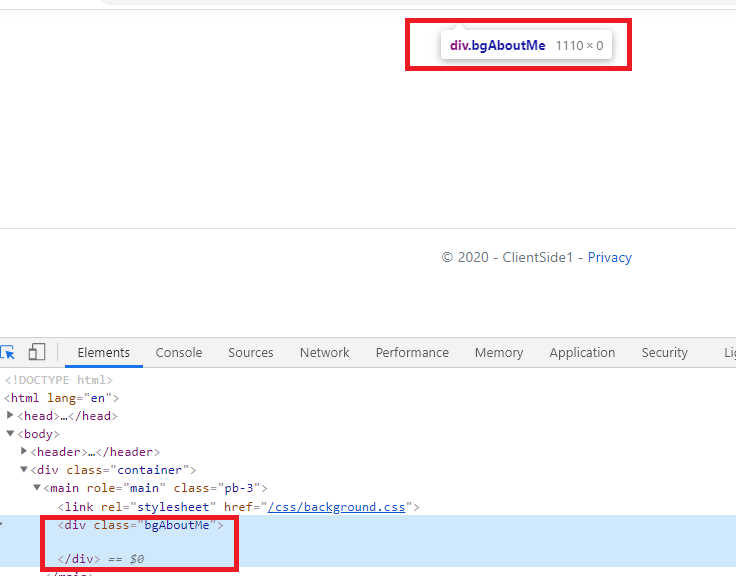
Task: Select the DOCTYPE html line
Action: pyautogui.click(x=59, y=380)
